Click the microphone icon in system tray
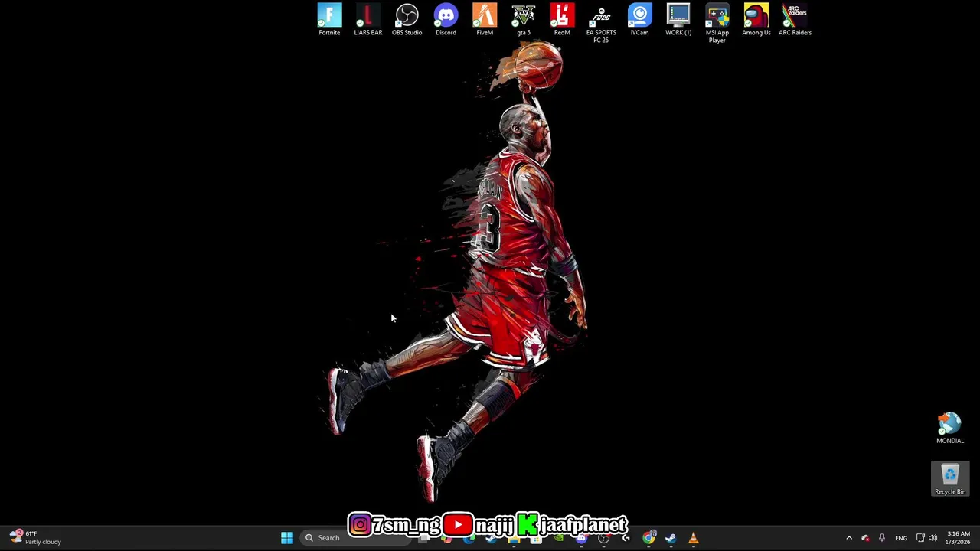The image size is (980, 551). pos(882,538)
